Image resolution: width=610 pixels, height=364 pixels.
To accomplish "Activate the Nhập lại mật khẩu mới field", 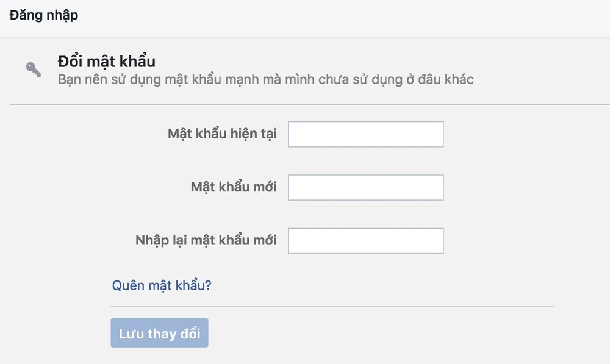I will (x=365, y=241).
